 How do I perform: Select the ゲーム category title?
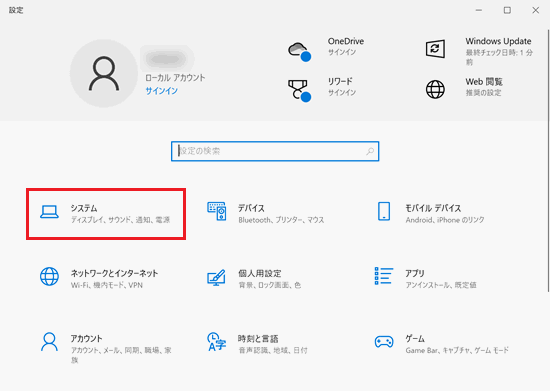coord(415,338)
